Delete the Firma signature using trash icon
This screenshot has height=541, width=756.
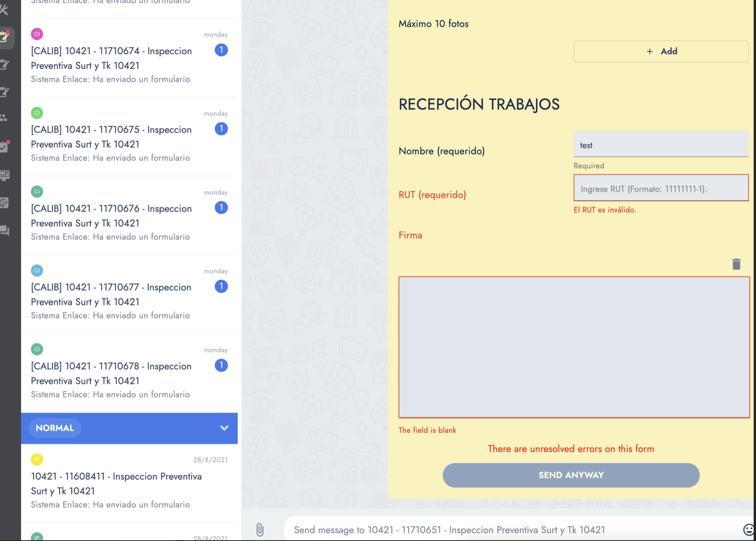pyautogui.click(x=736, y=264)
